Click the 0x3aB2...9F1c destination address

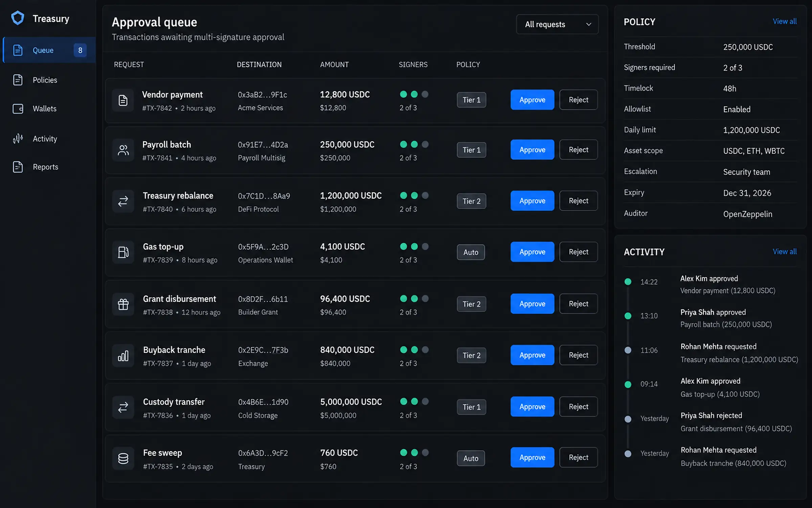pos(262,95)
